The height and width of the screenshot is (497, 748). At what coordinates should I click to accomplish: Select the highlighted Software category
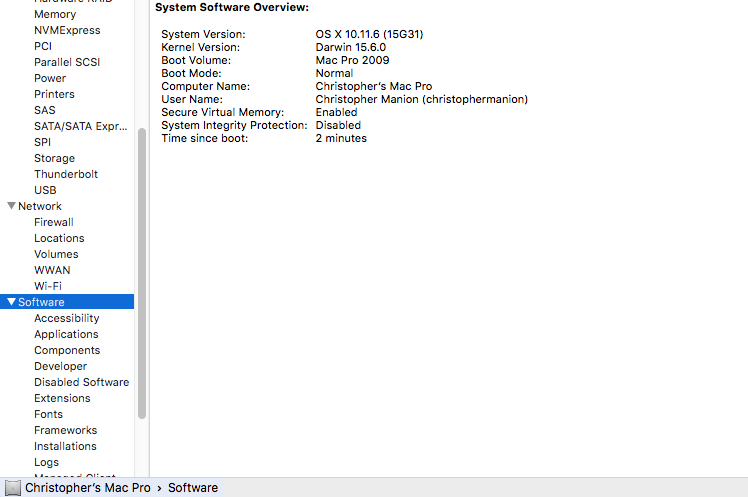pos(67,302)
